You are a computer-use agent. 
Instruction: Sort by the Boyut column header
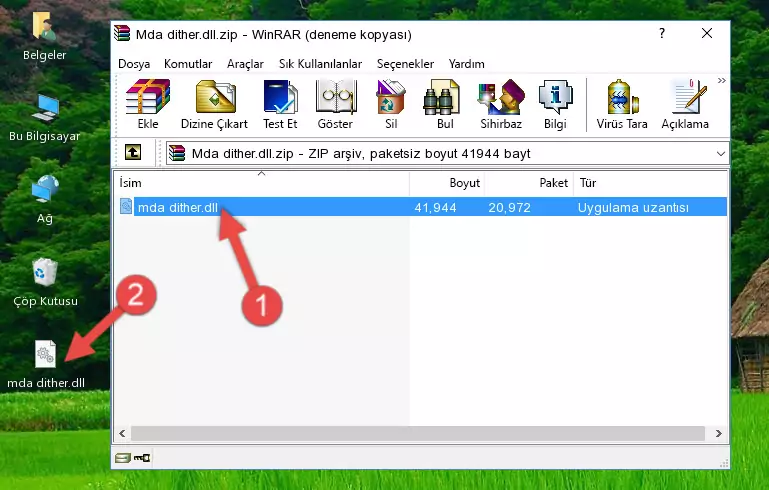click(x=447, y=183)
